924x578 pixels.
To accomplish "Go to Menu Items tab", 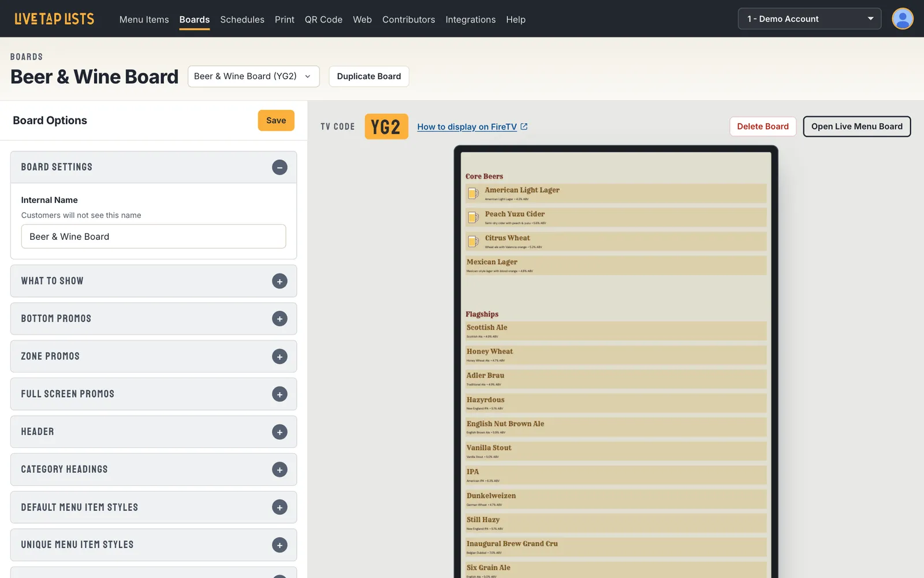I will (x=144, y=20).
